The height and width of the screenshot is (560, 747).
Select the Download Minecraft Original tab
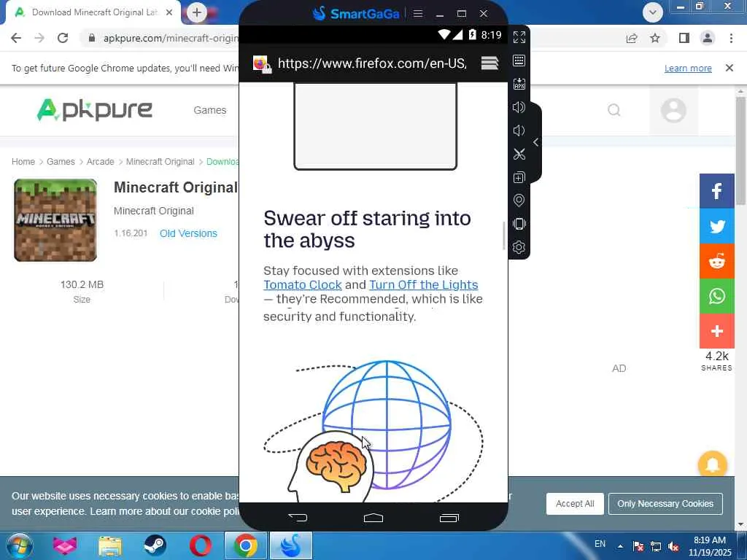[x=93, y=12]
